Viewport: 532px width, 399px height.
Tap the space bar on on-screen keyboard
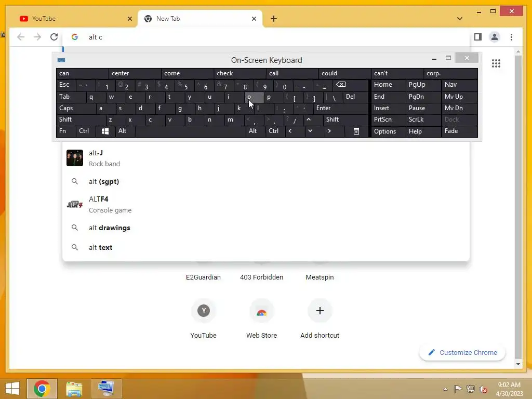(x=190, y=131)
